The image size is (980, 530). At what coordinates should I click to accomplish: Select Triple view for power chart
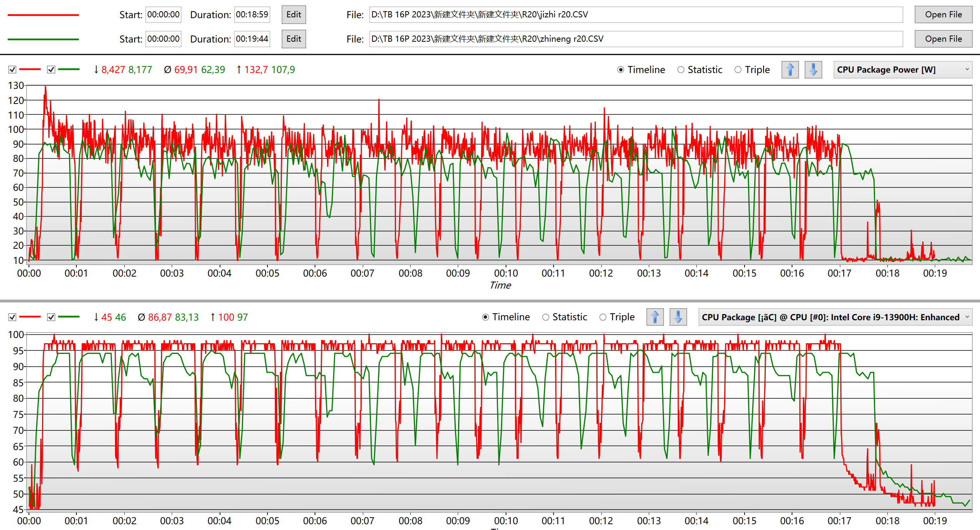(x=738, y=70)
